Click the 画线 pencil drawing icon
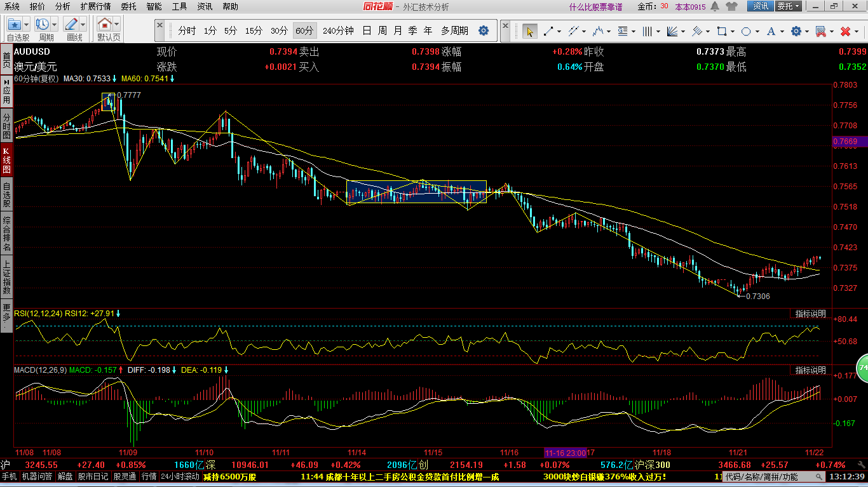Viewport: 868px width, 487px height. [72, 25]
